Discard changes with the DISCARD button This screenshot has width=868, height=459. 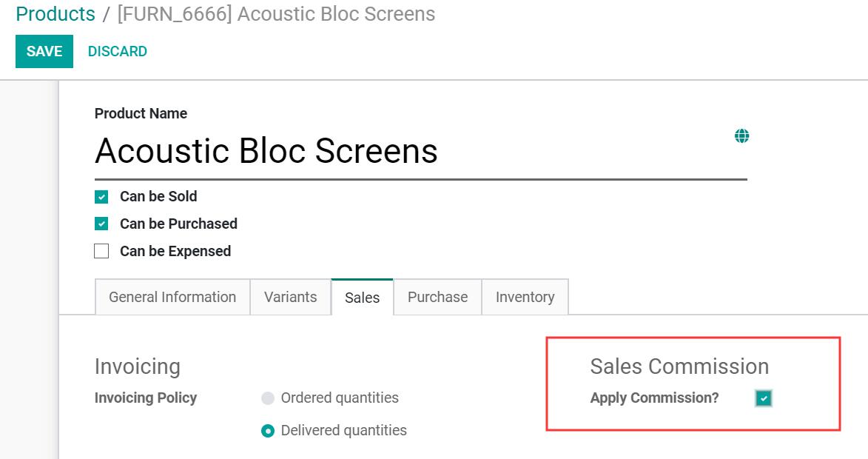[118, 52]
